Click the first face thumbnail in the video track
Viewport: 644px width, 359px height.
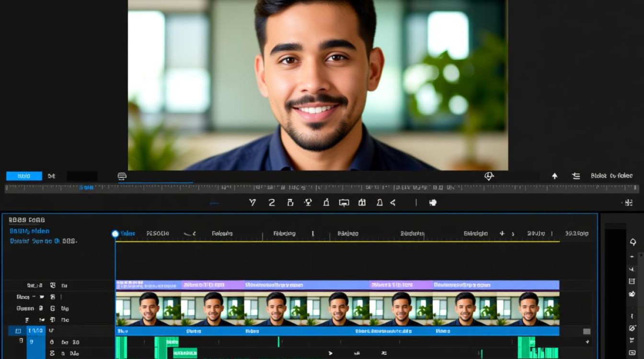click(149, 309)
